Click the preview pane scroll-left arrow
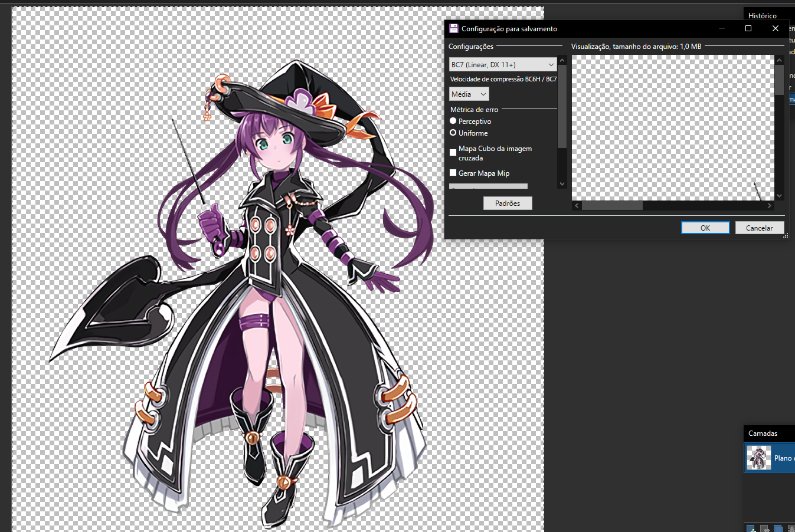This screenshot has width=795, height=532. click(577, 206)
